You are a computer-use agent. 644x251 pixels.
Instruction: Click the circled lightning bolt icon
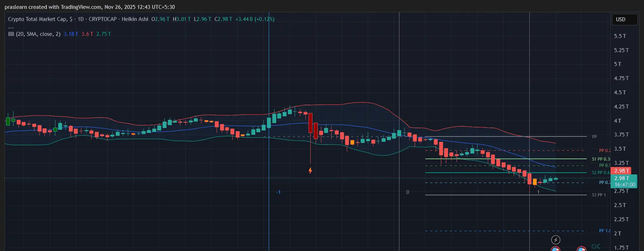556,240
